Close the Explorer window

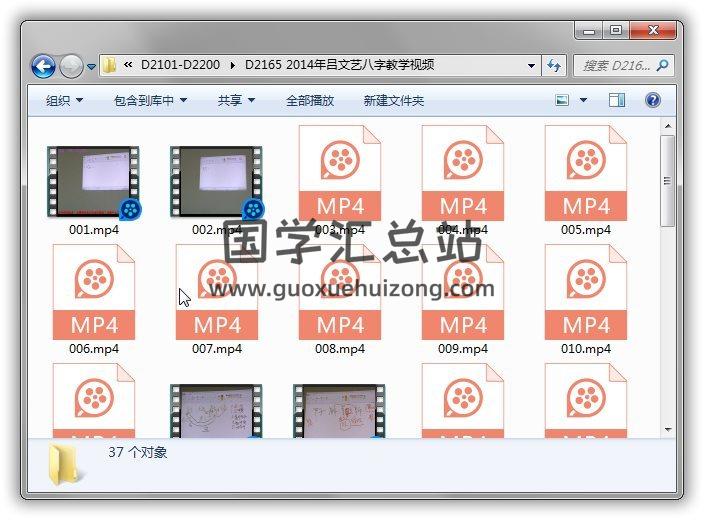[653, 31]
